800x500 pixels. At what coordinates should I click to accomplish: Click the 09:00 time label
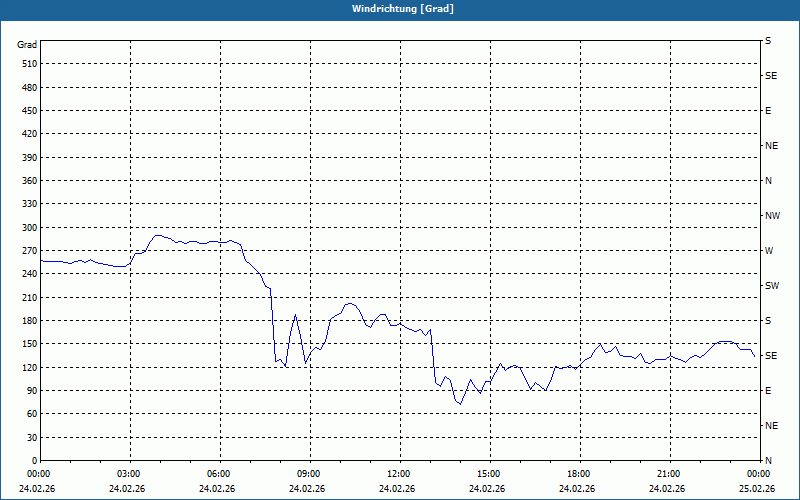(x=308, y=474)
